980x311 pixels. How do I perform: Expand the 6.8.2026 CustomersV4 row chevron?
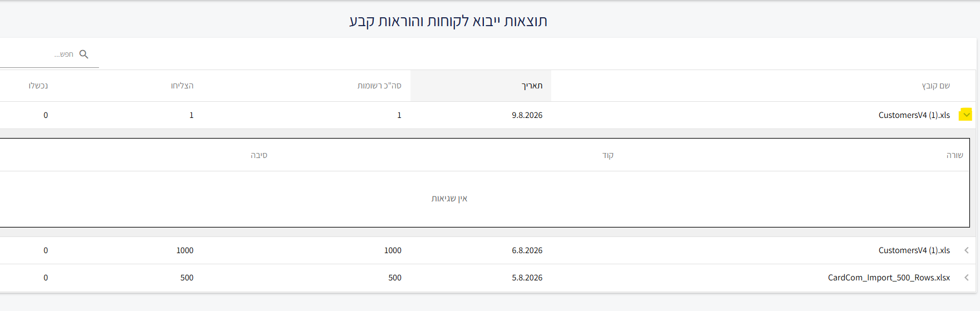pos(967,250)
